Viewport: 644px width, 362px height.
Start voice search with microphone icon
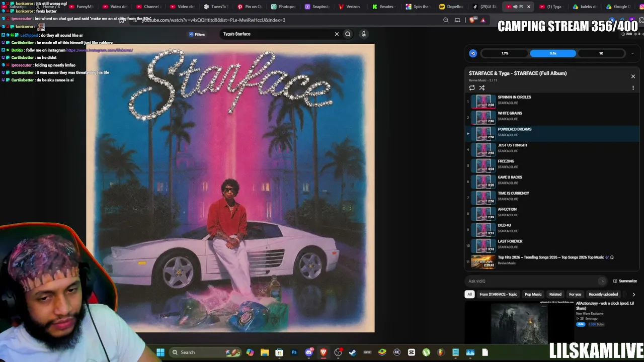coord(364,34)
